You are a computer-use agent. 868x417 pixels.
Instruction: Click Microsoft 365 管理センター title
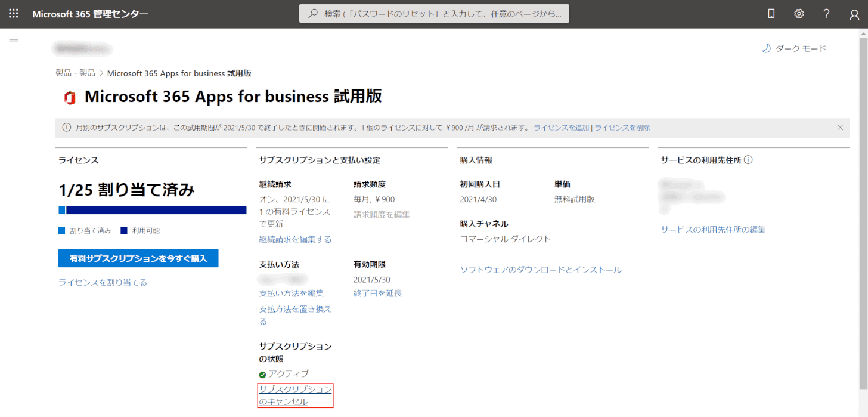pyautogui.click(x=91, y=14)
